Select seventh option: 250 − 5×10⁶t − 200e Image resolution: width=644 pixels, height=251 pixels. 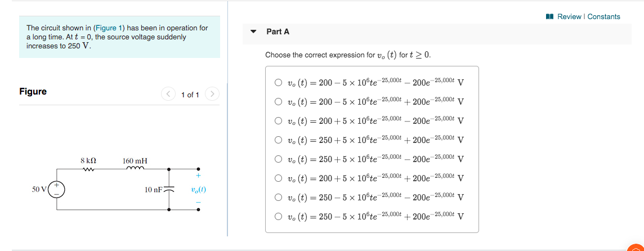(279, 197)
